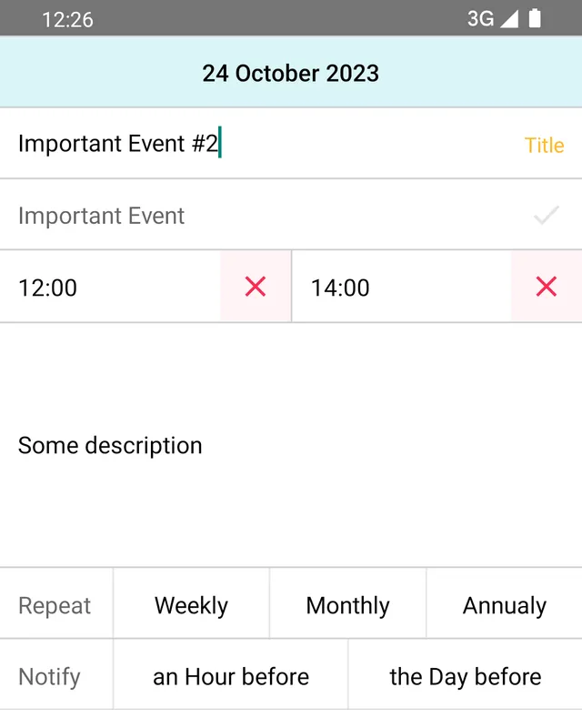582x728 pixels.
Task: Open the 12:00 start time picker
Action: tap(109, 288)
